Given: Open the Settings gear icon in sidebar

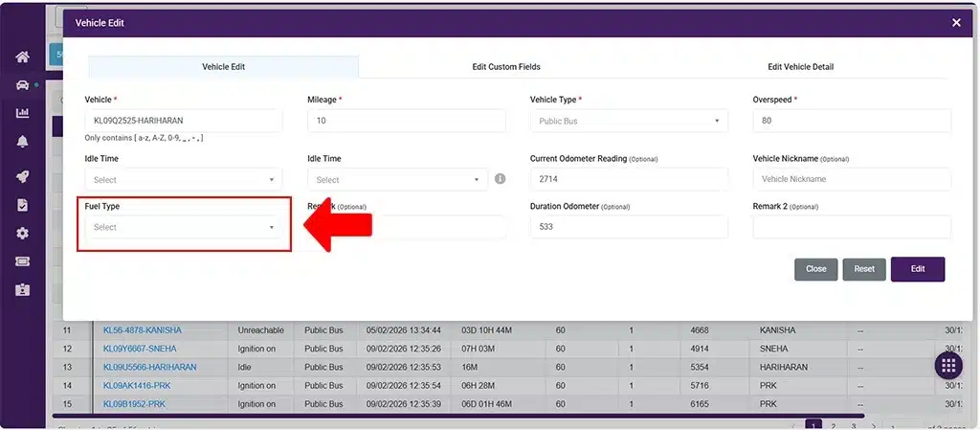Looking at the screenshot, I should coord(23,233).
